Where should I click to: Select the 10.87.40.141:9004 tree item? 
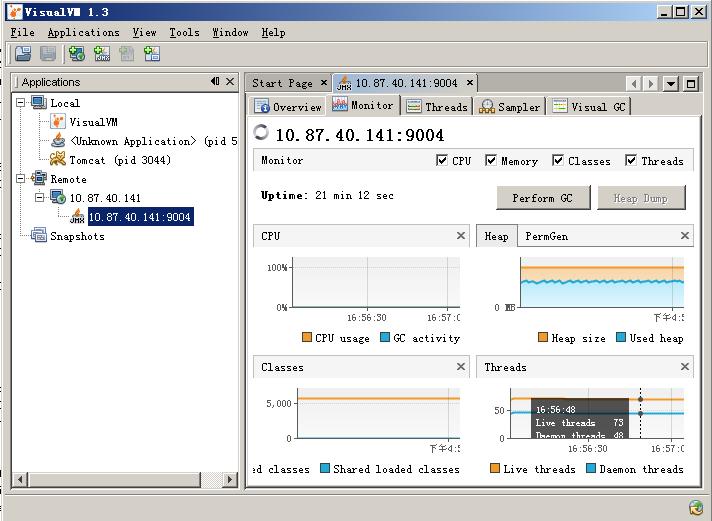[140, 217]
